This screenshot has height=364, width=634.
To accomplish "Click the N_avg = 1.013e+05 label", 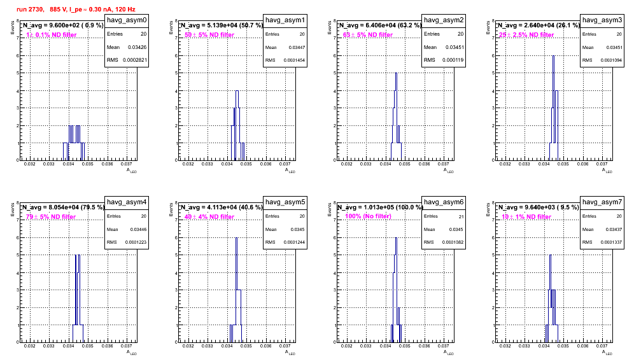I will 380,207.
